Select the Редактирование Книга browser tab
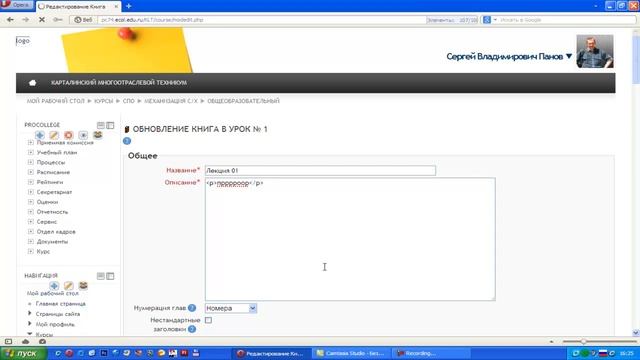 click(x=78, y=7)
